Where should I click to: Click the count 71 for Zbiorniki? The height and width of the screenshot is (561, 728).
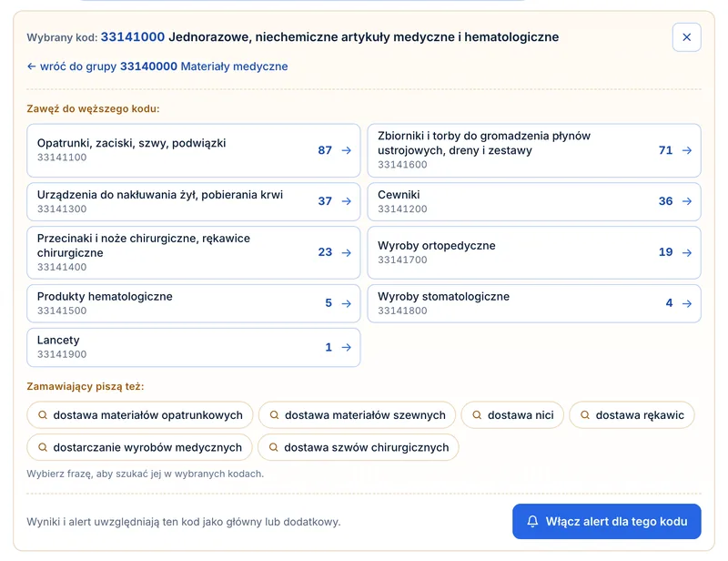point(666,150)
